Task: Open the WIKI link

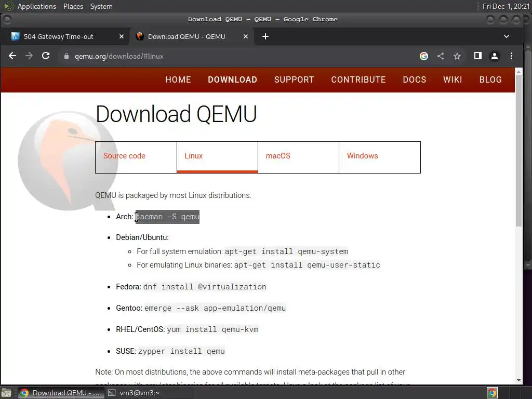Action: pos(453,79)
